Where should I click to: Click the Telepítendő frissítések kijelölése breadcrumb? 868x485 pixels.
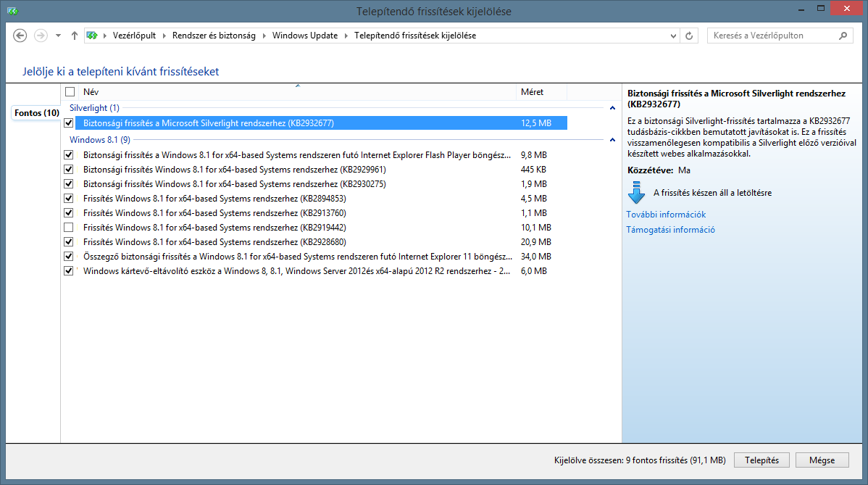[x=415, y=36]
